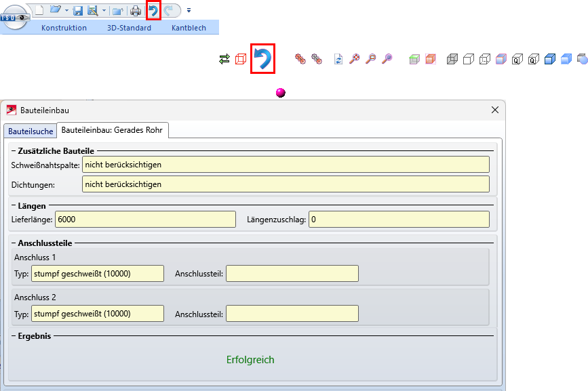Viewport: 588px width, 391px height.
Task: Open the Dichtungen value field
Action: 286,184
